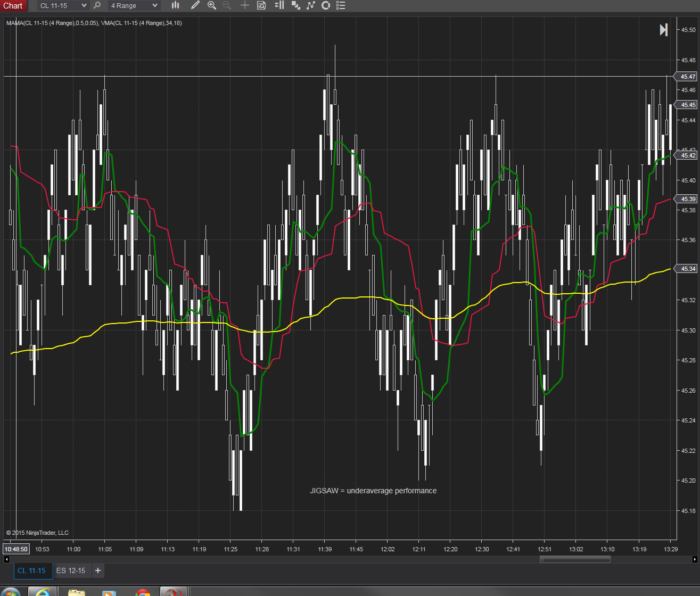Image resolution: width=700 pixels, height=596 pixels.
Task: Open the indicators line icon
Action: [311, 5]
